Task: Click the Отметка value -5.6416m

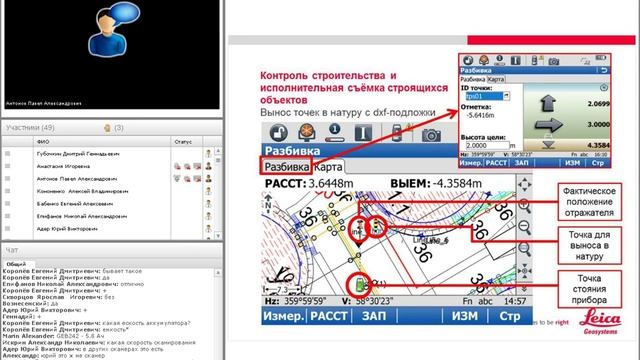Action: point(480,116)
